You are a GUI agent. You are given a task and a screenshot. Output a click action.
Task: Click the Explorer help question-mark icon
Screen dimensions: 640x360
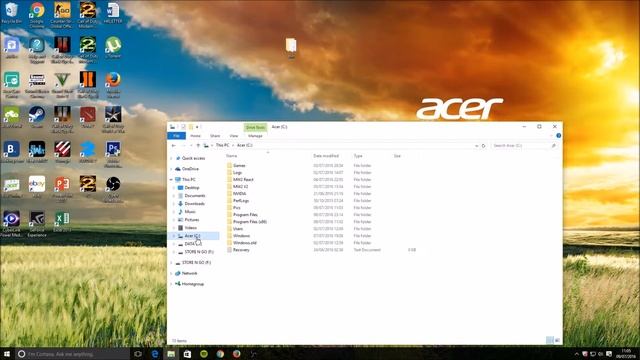(x=558, y=136)
